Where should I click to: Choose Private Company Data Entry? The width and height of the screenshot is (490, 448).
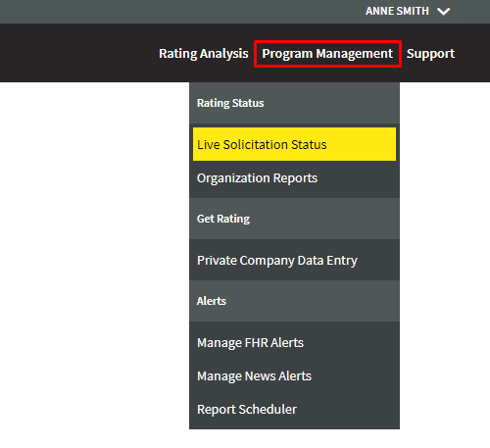(x=294, y=261)
